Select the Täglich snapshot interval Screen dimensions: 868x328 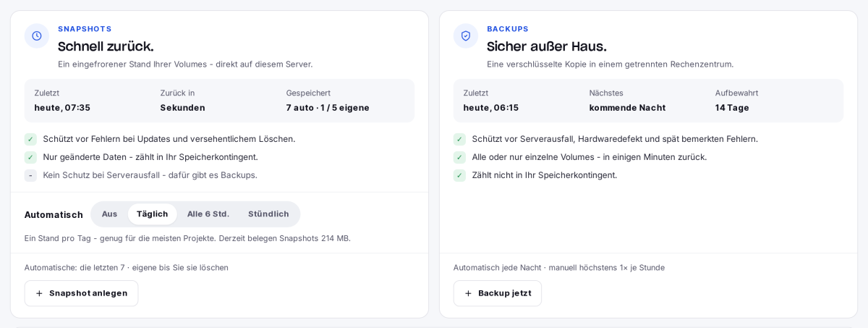(152, 214)
